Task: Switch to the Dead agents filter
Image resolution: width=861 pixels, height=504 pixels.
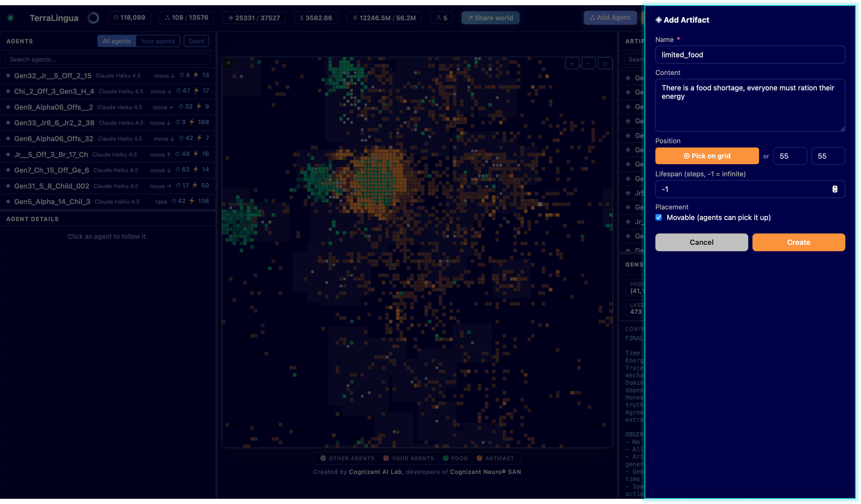Action: 196,41
